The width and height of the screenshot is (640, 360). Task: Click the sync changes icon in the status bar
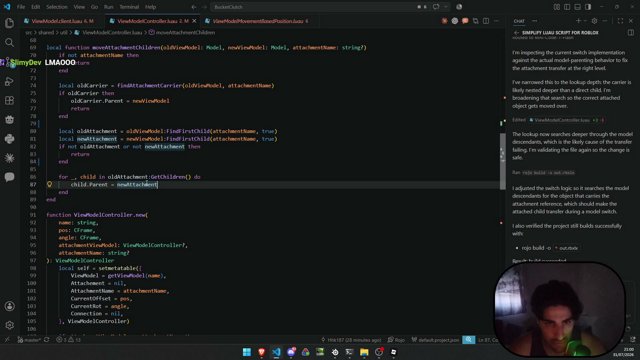tap(47, 340)
